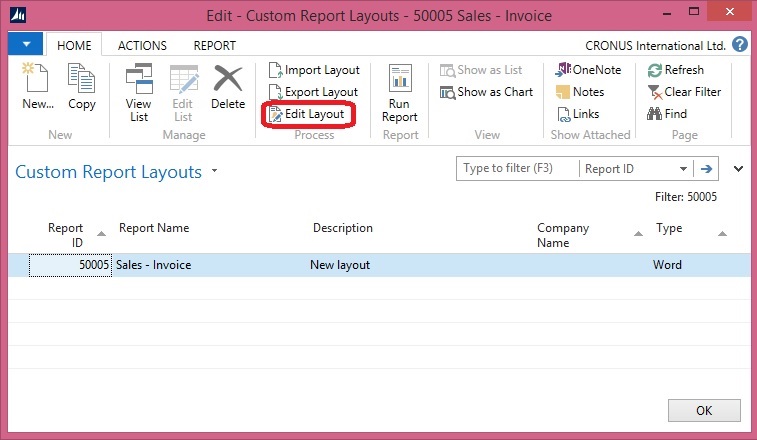757x440 pixels.
Task: Click CRONUS International Ltd. company name
Action: (x=655, y=45)
